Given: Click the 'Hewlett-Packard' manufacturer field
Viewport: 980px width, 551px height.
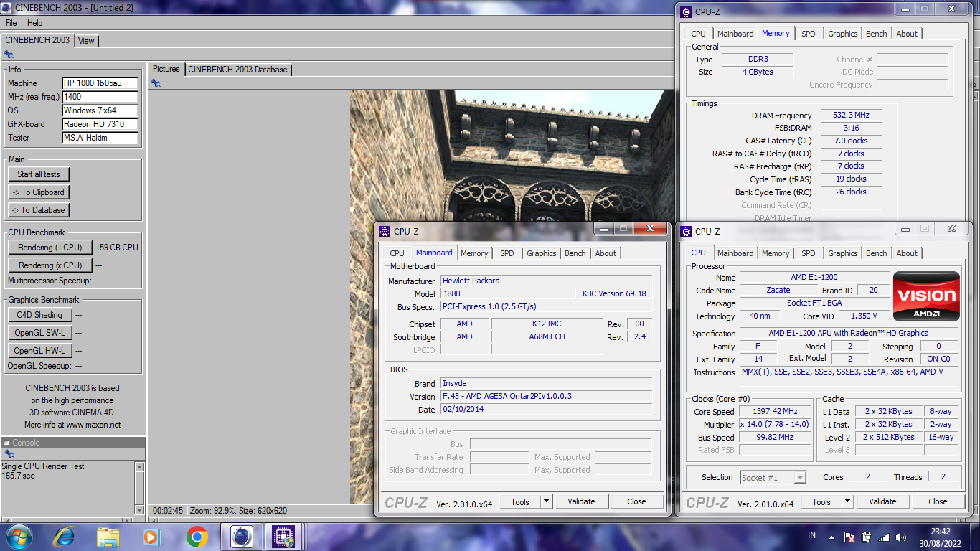Looking at the screenshot, I should pyautogui.click(x=546, y=281).
